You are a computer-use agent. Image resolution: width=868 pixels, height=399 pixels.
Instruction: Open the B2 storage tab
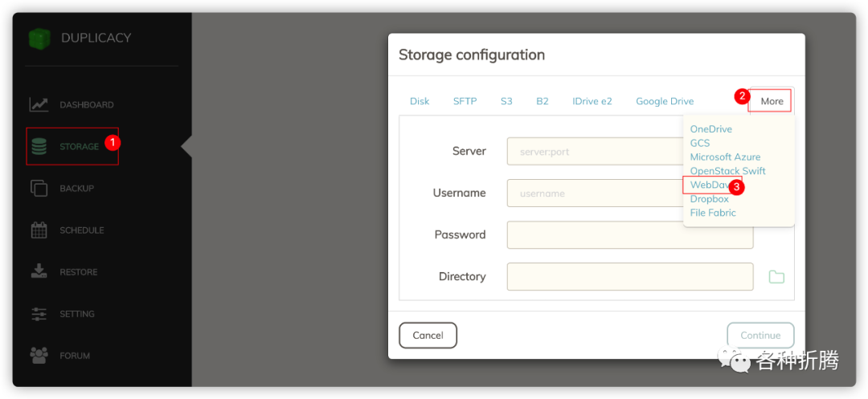point(542,101)
